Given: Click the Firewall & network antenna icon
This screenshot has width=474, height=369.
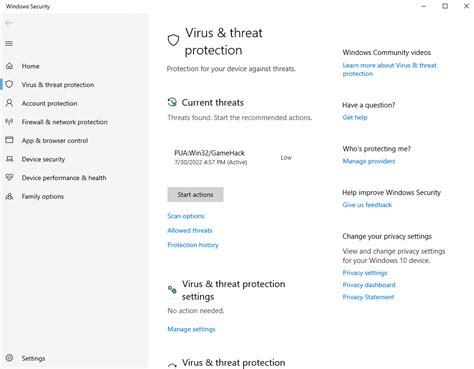Looking at the screenshot, I should [9, 122].
